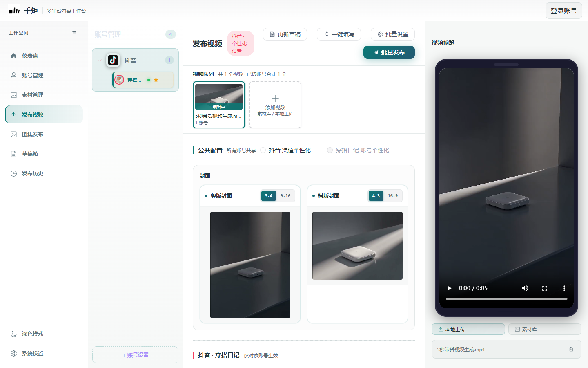The width and height of the screenshot is (588, 368).
Task: Open 仪表盘 dashboard
Action: pyautogui.click(x=44, y=56)
